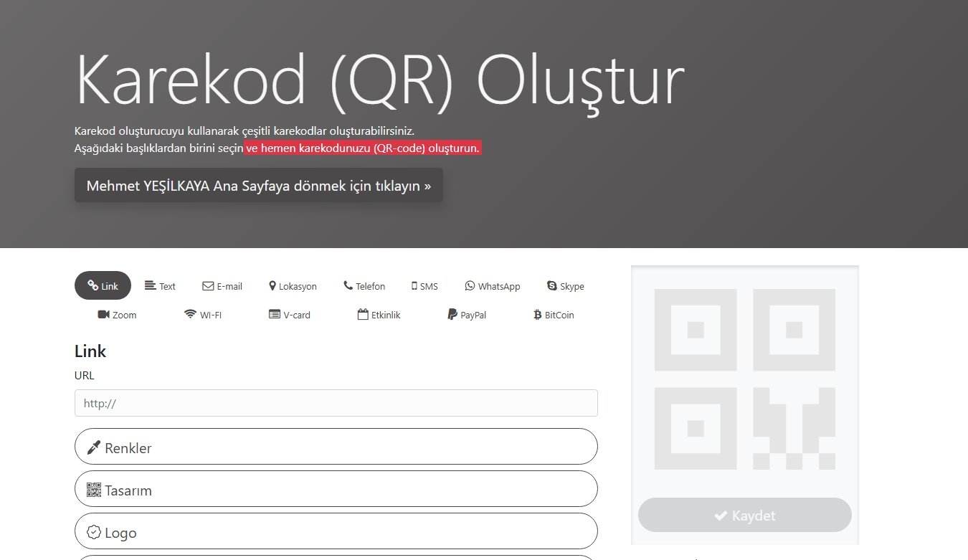Click the Renkler eyedropper icon

pos(94,447)
